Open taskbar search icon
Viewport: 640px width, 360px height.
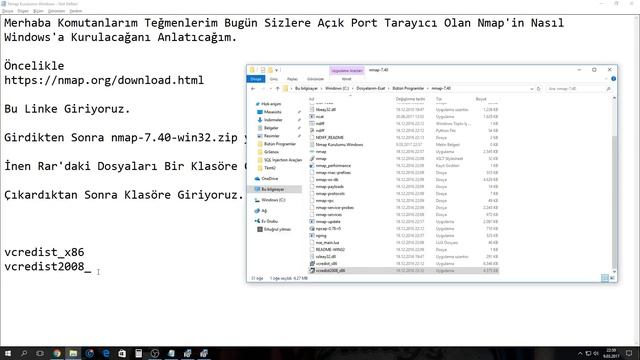[x=24, y=353]
